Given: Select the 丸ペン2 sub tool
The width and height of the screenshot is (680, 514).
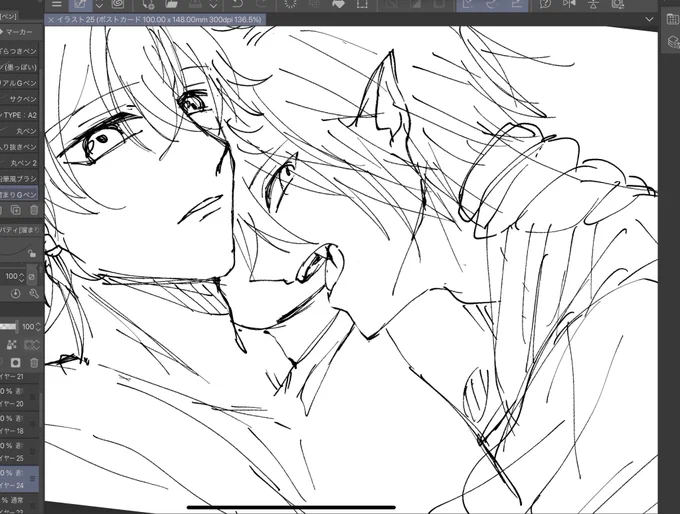Looking at the screenshot, I should [19, 163].
